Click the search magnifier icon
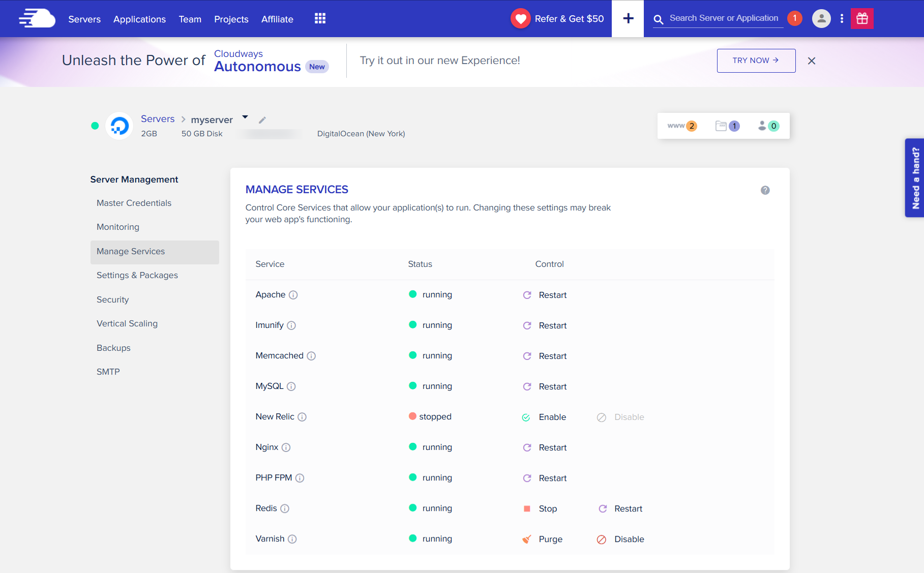Screen dimensions: 924x573 658,19
